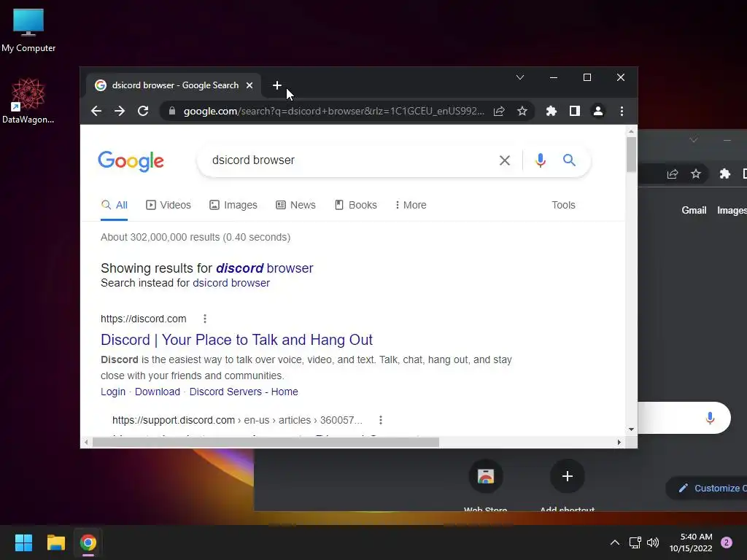
Task: Show hidden system tray icons
Action: 614,542
